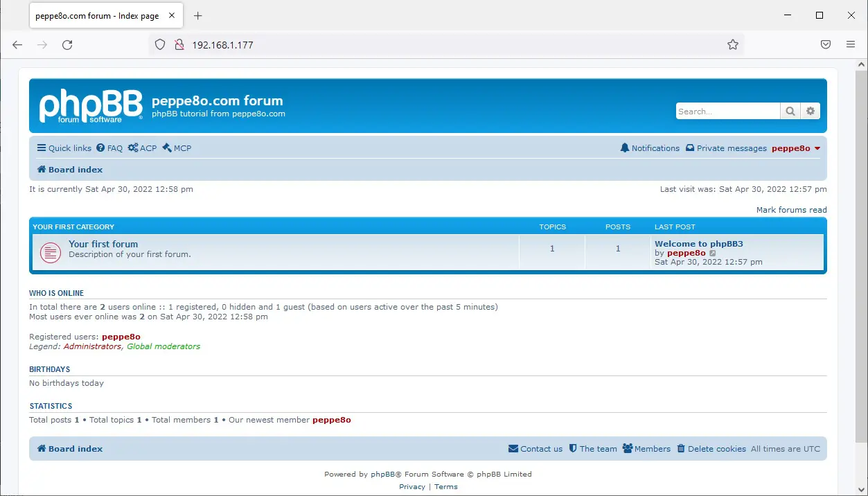This screenshot has height=496, width=868.
Task: Close the peppe8o.com forum tab
Action: (x=173, y=16)
